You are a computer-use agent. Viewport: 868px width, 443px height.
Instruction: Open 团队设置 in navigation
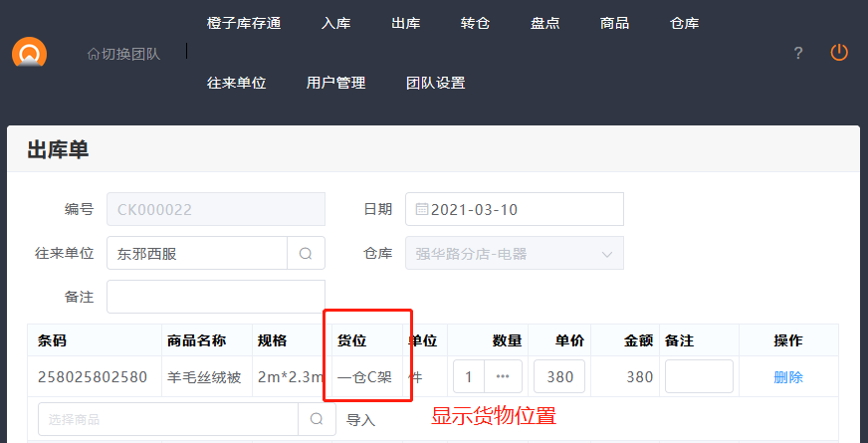436,83
